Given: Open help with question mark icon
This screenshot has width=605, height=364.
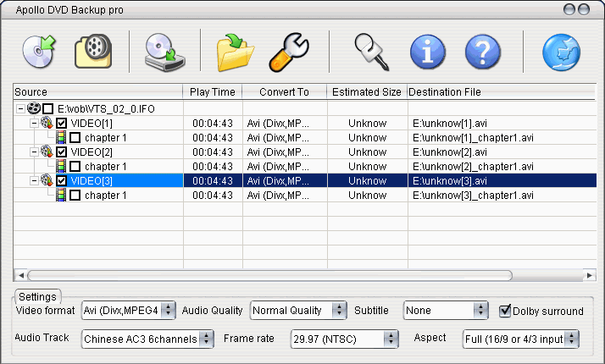Looking at the screenshot, I should 482,51.
